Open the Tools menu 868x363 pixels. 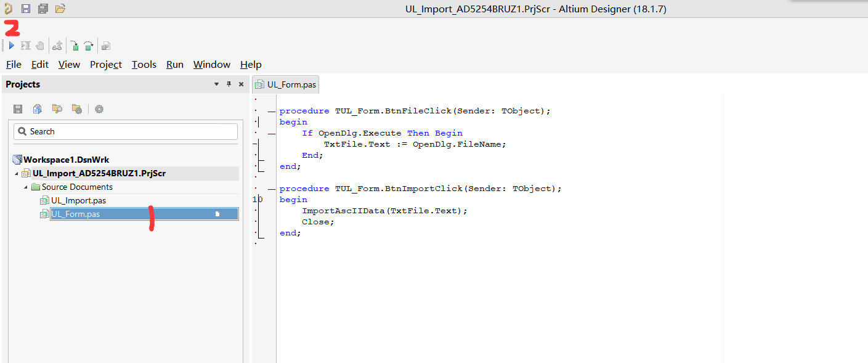(144, 64)
